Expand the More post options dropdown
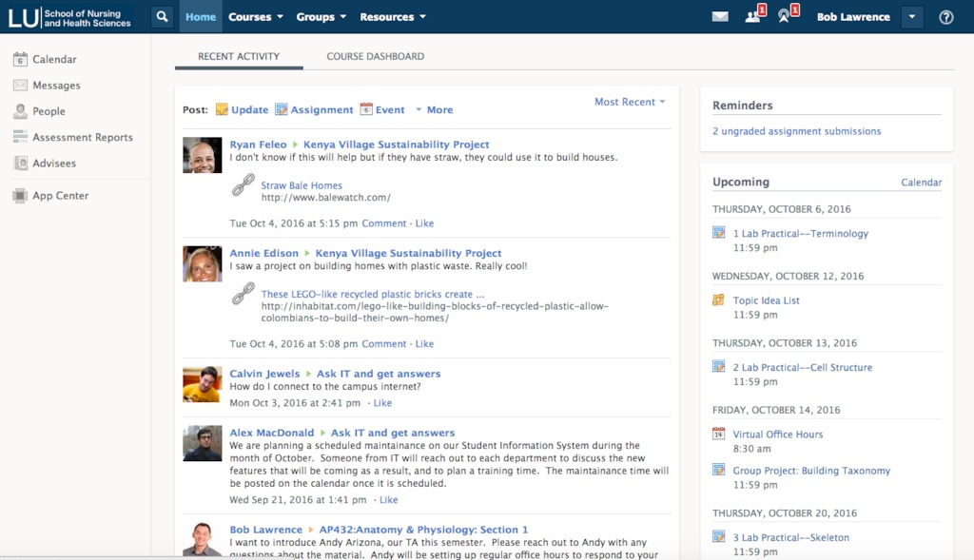974x560 pixels. [434, 110]
